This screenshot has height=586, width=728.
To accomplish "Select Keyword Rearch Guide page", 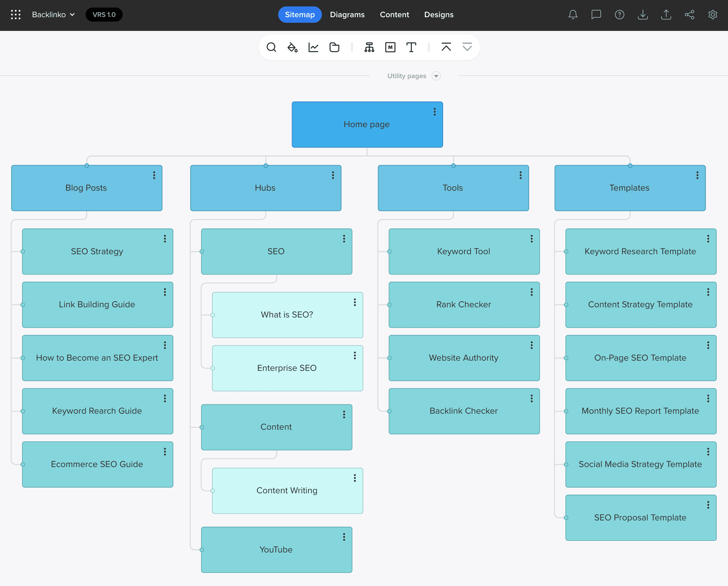I will tap(98, 411).
